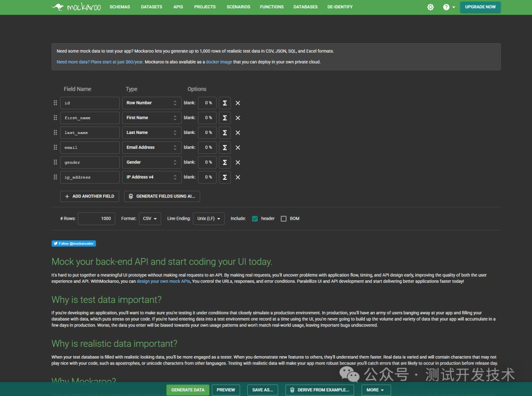Open formula sigma for first_name field
Image resolution: width=532 pixels, height=396 pixels.
tap(225, 118)
